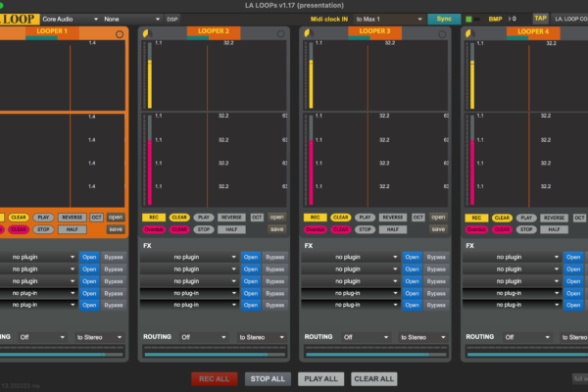Click STOP on Looper 2
588x392 pixels.
204,229
